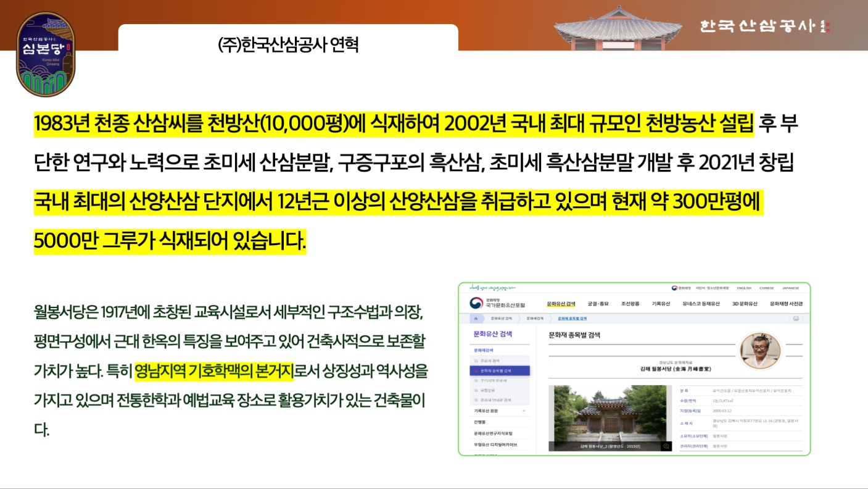The image size is (868, 489).
Task: Collapse the 문화재검색 sidebar section
Action: click(x=524, y=350)
